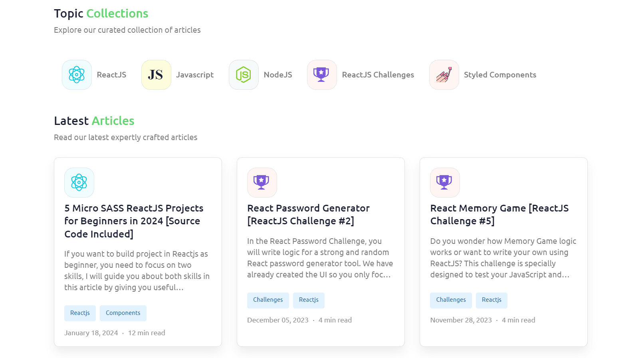The image size is (644, 358).
Task: Go to the Javascript topic label
Action: [x=195, y=75]
